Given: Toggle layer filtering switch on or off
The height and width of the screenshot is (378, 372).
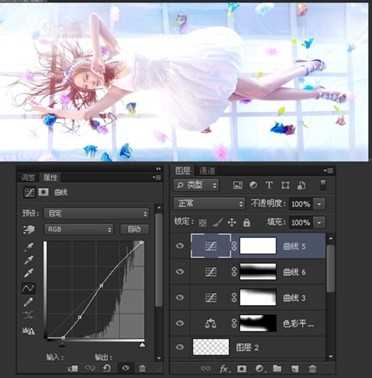Looking at the screenshot, I should 323,185.
